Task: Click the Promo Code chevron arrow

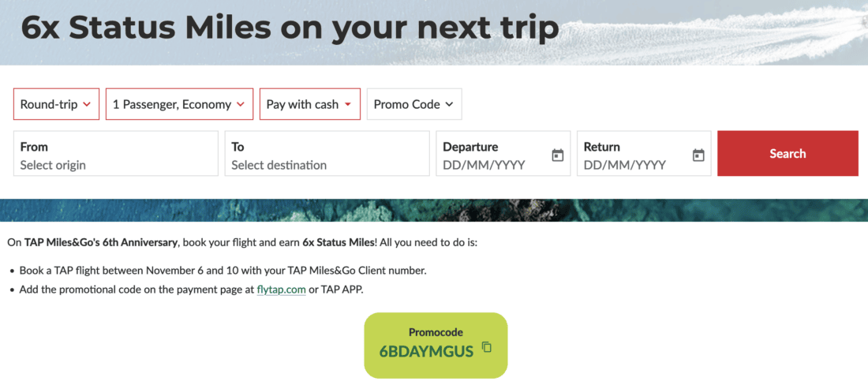Action: 449,104
